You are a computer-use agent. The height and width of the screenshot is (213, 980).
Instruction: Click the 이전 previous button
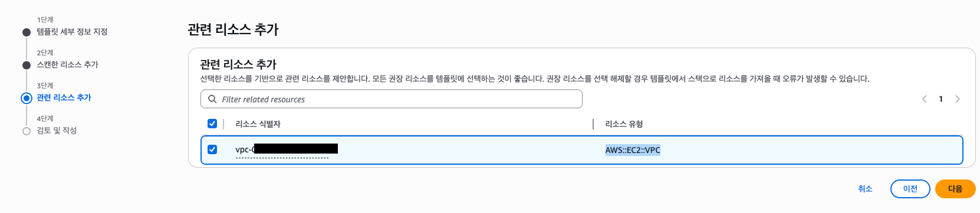(x=910, y=189)
